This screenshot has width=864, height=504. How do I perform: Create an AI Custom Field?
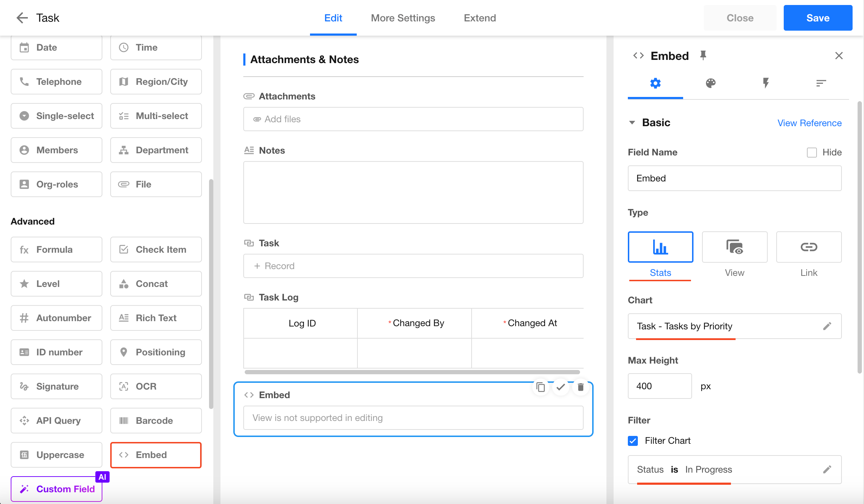(x=56, y=489)
